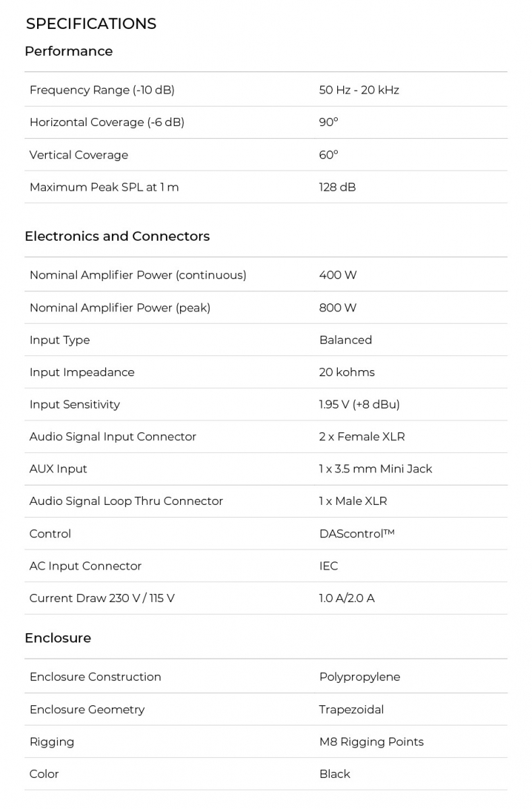Click the Nominal Amplifier Power (continuous) label

click(138, 275)
